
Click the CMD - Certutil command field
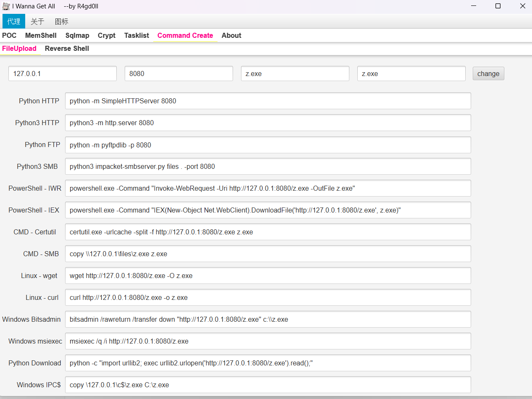268,232
